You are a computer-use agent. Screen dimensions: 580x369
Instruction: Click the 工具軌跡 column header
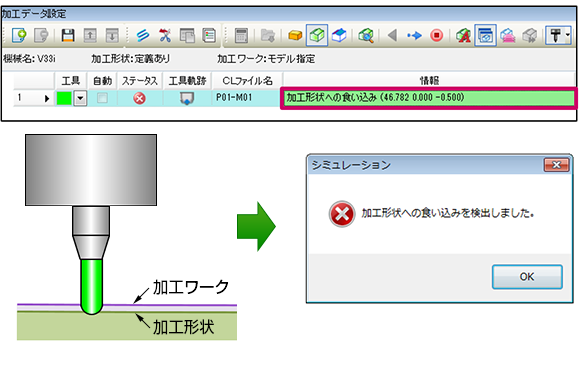187,81
